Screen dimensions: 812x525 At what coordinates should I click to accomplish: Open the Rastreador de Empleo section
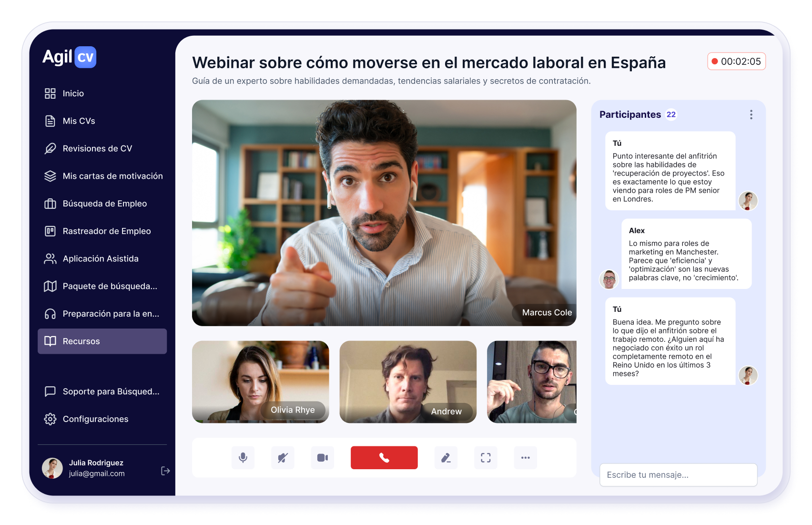tap(102, 231)
